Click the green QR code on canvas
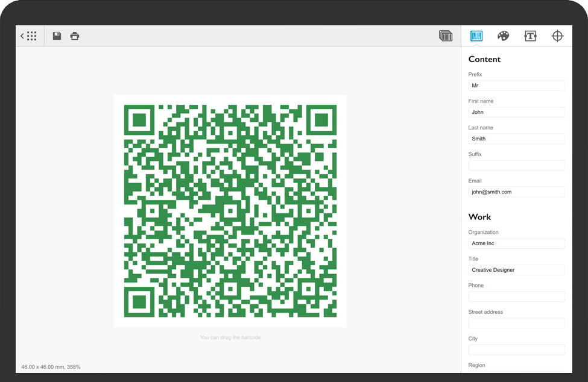The width and height of the screenshot is (588, 382). pos(230,211)
